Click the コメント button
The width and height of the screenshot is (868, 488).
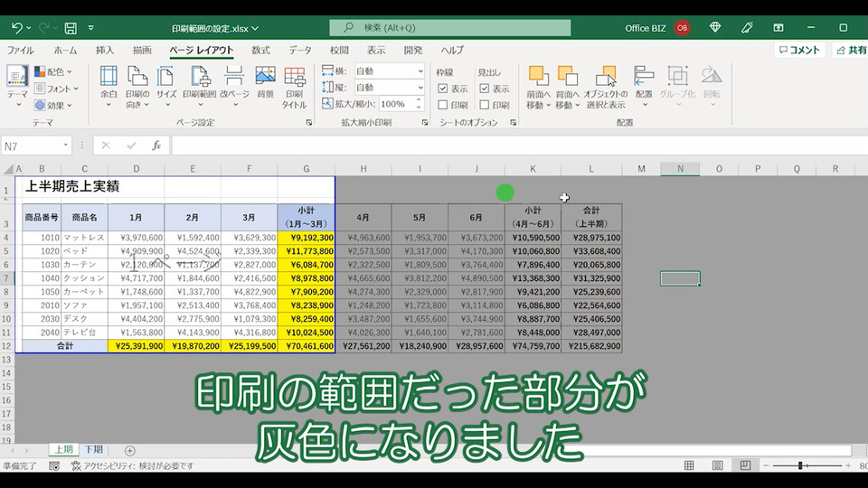(799, 50)
